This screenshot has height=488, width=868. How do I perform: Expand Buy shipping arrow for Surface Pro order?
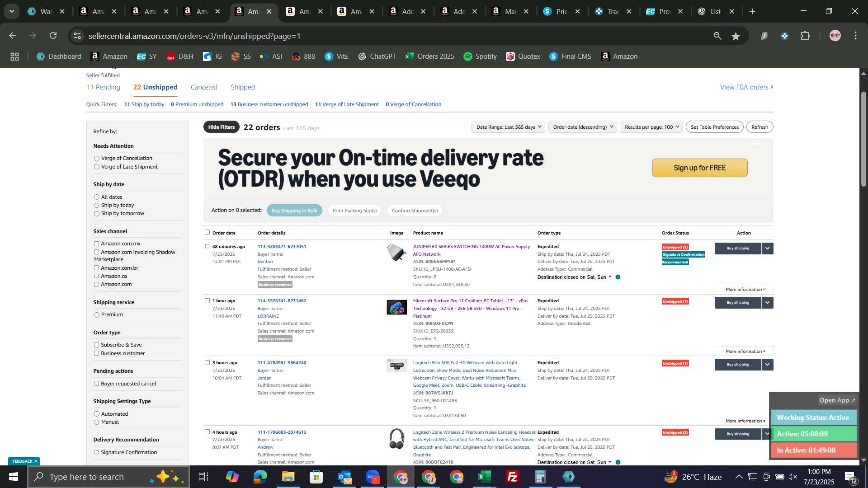[x=767, y=303]
